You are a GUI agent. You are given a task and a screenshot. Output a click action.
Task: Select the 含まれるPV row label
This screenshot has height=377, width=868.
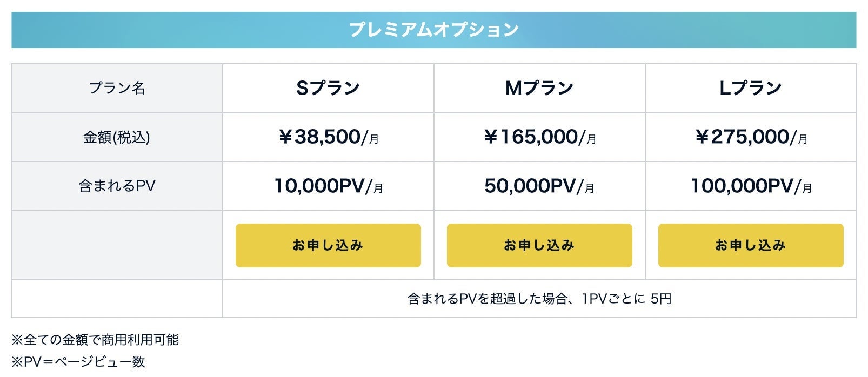coord(117,186)
